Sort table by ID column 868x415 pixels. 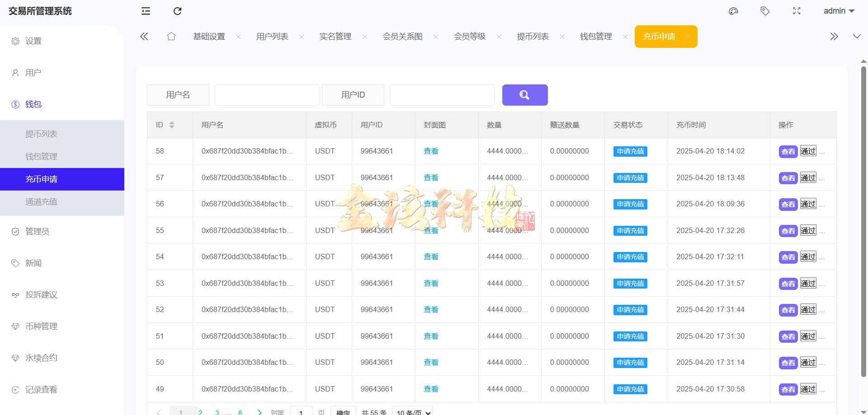click(x=172, y=125)
